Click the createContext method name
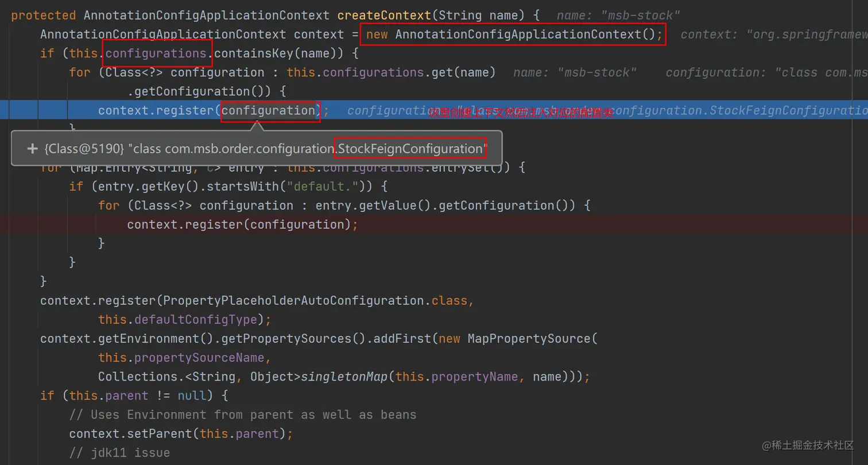The image size is (868, 465). (x=384, y=15)
